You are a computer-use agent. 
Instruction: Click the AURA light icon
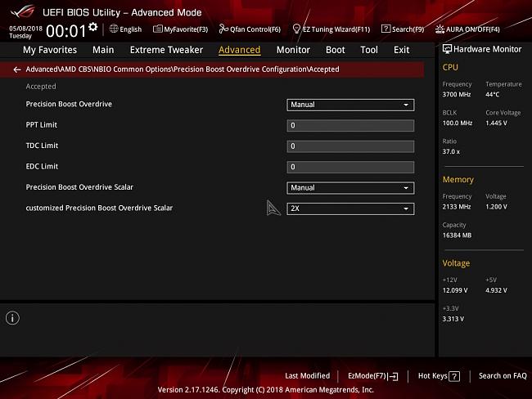(440, 29)
